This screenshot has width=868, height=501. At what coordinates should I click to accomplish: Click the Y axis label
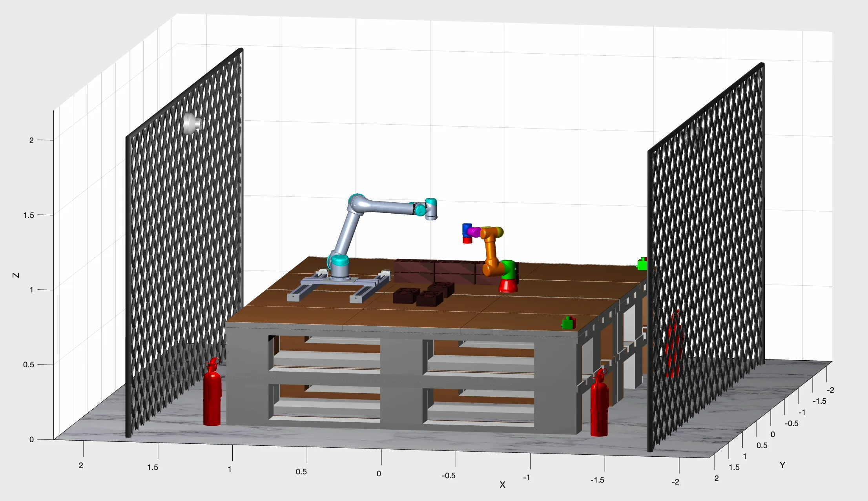tap(782, 465)
